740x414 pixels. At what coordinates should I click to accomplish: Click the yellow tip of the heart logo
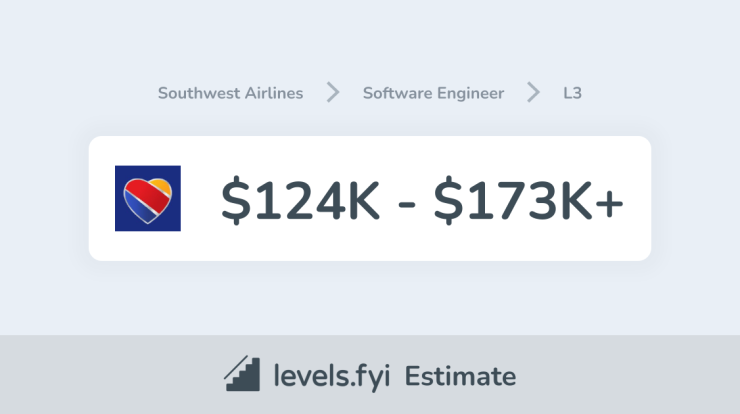[162, 187]
